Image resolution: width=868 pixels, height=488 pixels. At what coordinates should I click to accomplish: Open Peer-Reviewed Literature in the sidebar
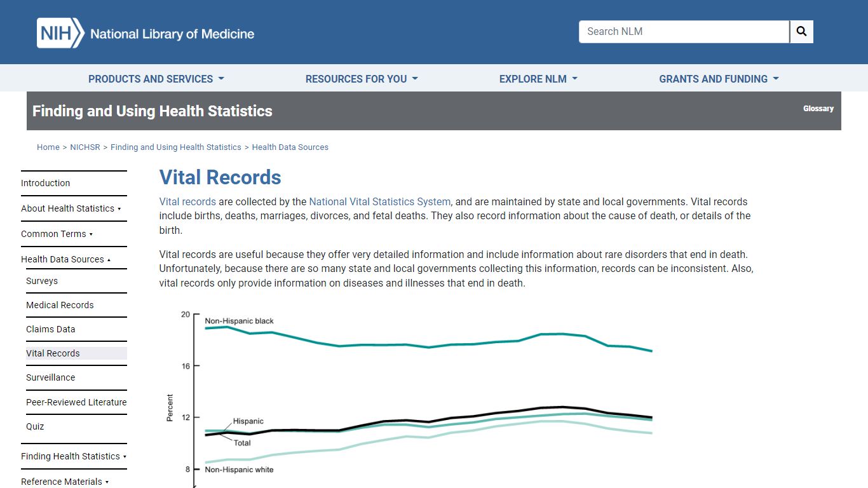76,402
